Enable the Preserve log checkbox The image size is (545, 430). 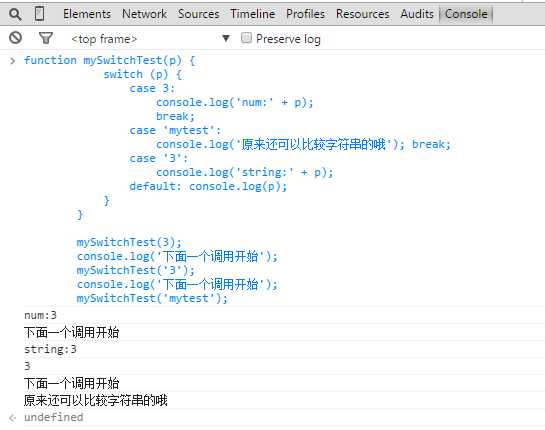[x=246, y=38]
